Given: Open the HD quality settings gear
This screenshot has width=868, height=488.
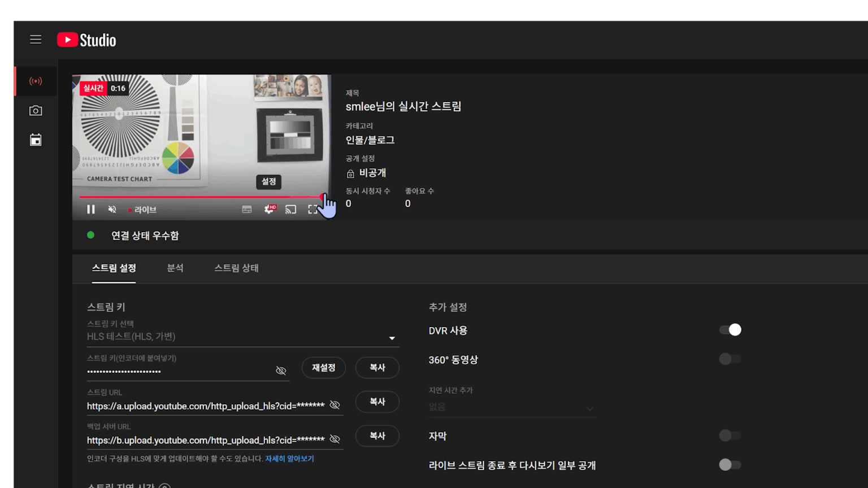Looking at the screenshot, I should click(x=269, y=209).
